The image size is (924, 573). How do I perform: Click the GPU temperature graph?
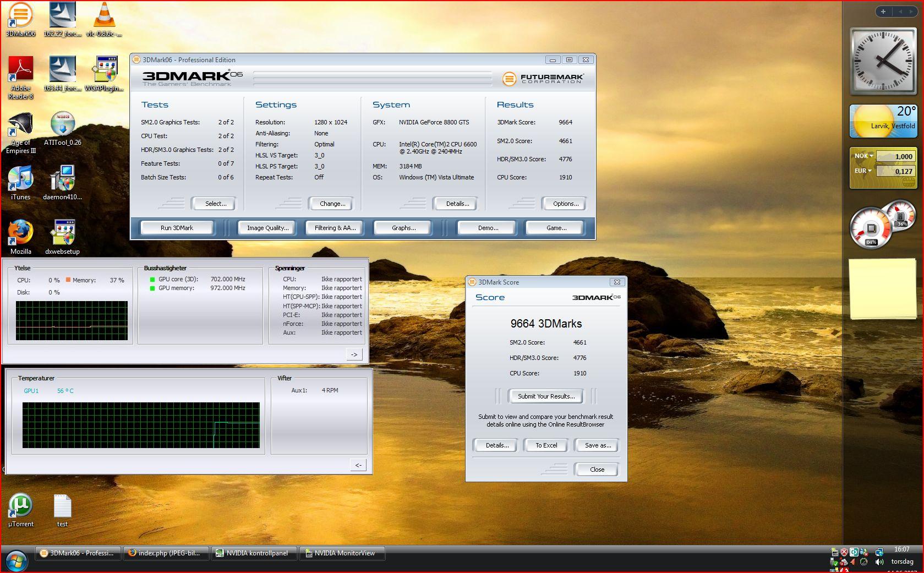[141, 425]
